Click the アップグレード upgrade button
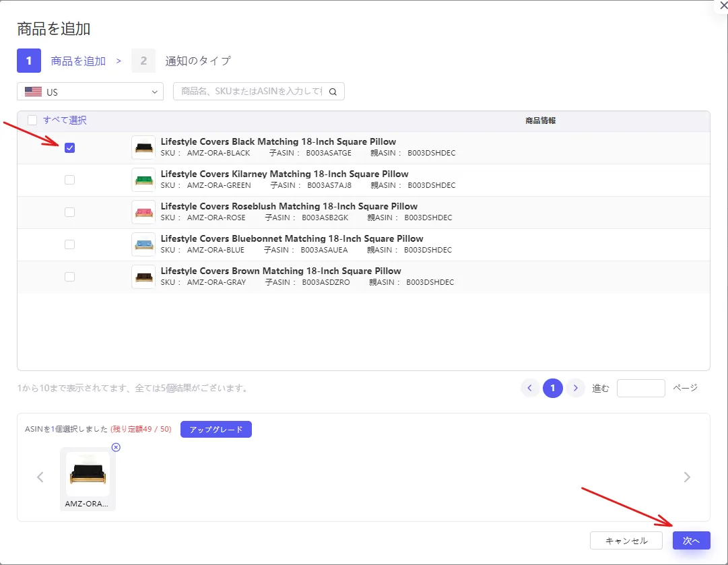The height and width of the screenshot is (565, 728). pos(216,430)
